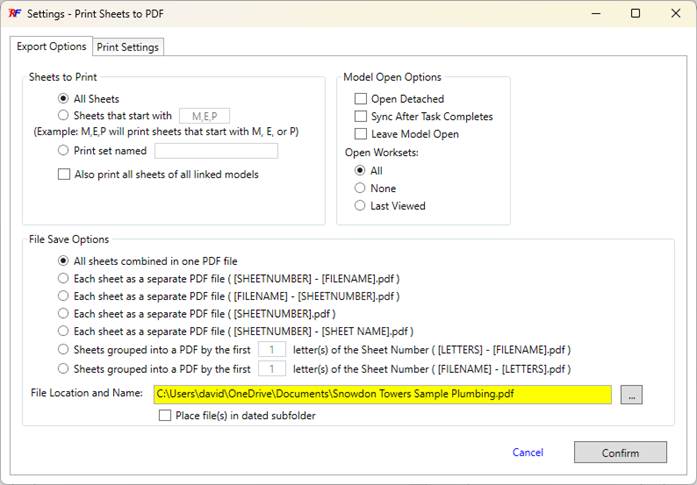Choose separate PDF per sheet named [SHEETNUMBER].pdf
Image resolution: width=697 pixels, height=485 pixels.
point(64,314)
